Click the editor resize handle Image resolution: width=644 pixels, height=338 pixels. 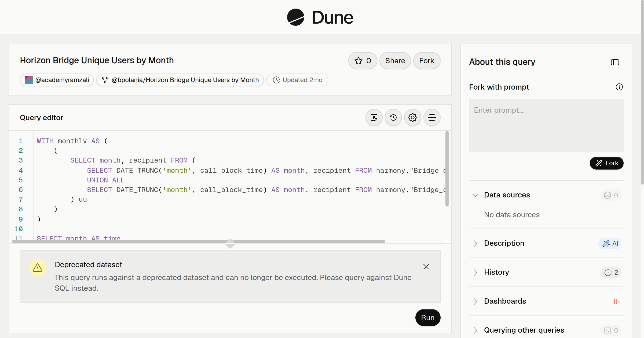[x=230, y=244]
